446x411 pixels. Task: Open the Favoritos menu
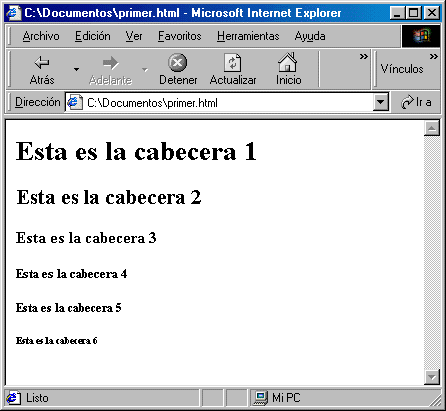coord(180,36)
